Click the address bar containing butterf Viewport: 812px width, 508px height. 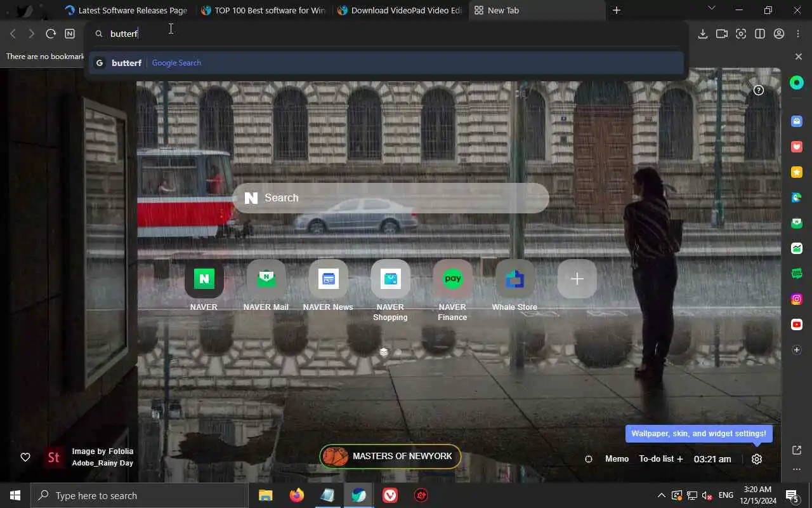click(x=386, y=34)
